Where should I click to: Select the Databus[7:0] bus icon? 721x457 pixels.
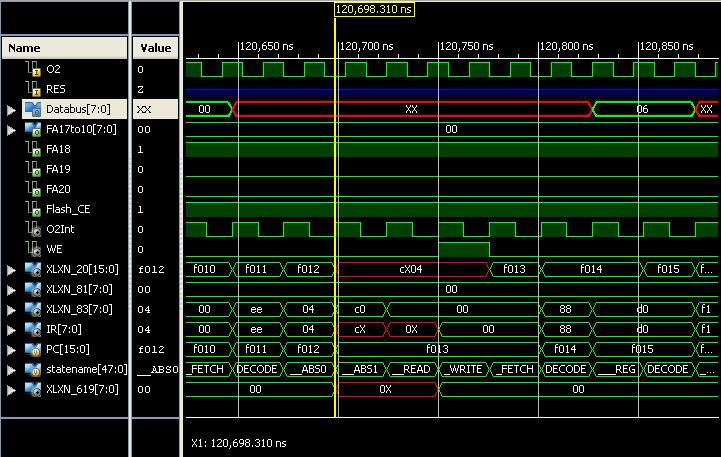[x=32, y=109]
